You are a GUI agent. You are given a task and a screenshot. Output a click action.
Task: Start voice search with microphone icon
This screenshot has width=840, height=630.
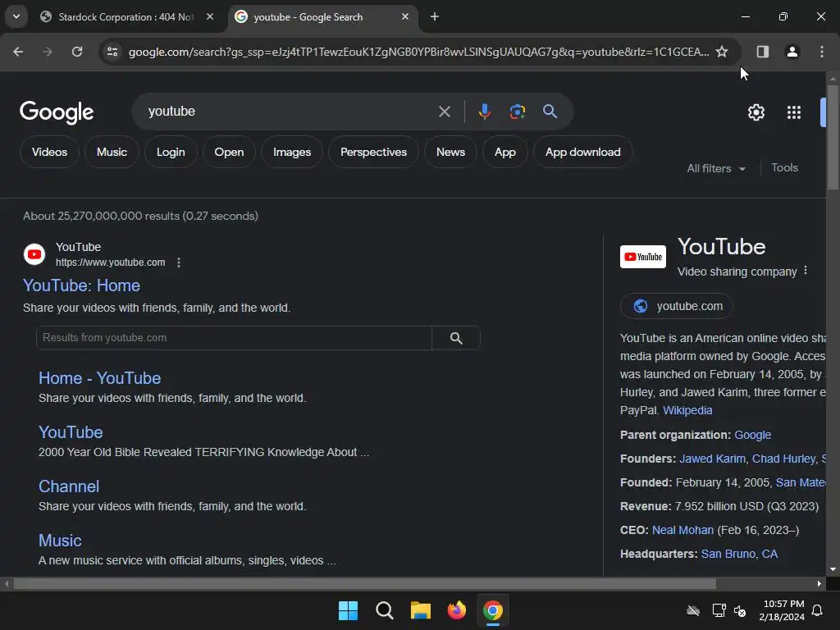[x=484, y=112]
